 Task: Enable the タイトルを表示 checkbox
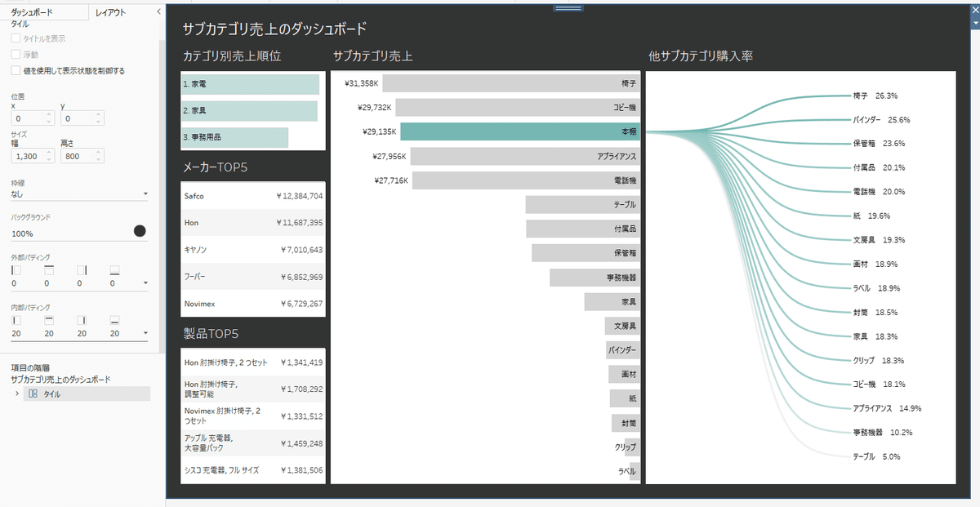tap(16, 38)
